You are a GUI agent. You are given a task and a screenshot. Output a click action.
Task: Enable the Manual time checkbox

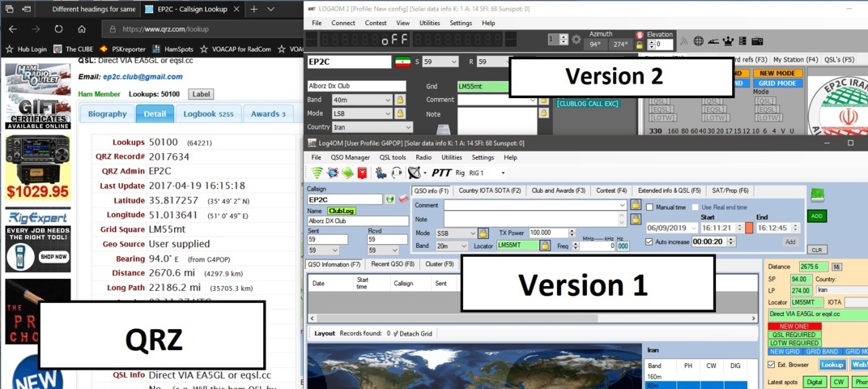[650, 207]
